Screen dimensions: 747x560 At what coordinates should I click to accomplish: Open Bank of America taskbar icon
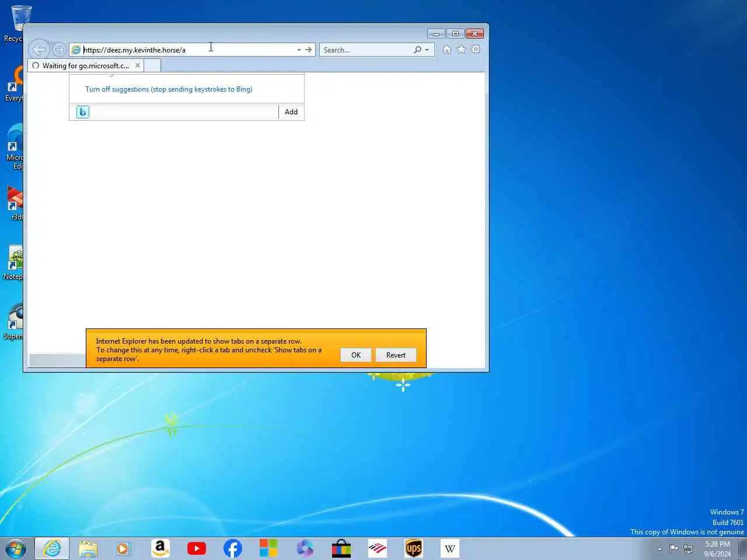(378, 548)
